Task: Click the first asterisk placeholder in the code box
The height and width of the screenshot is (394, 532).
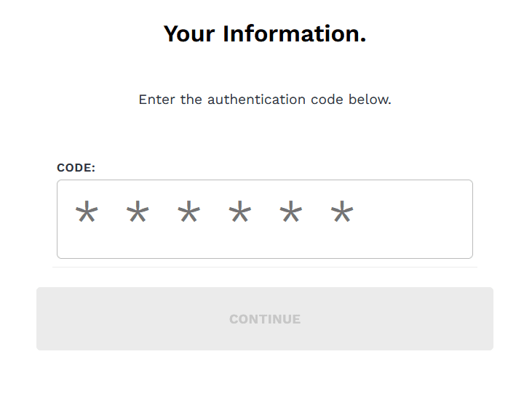Action: (x=87, y=211)
